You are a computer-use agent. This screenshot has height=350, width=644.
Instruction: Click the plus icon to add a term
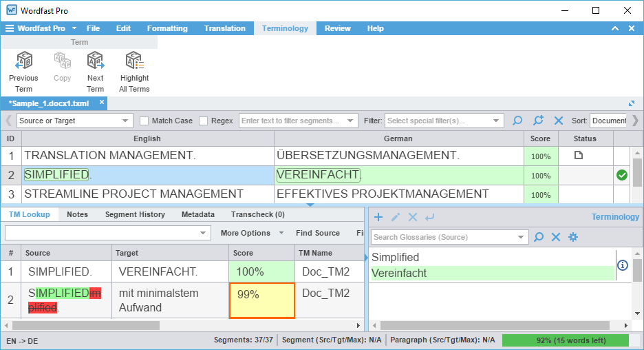tap(378, 217)
